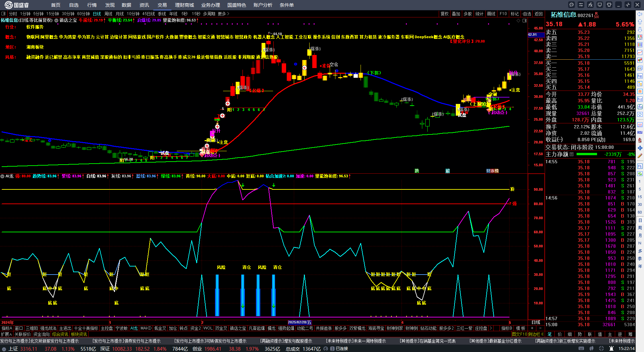Screen dimensions: 644x352
Task: Open the skin (shirt) theme icon
Action: click(609, 5)
